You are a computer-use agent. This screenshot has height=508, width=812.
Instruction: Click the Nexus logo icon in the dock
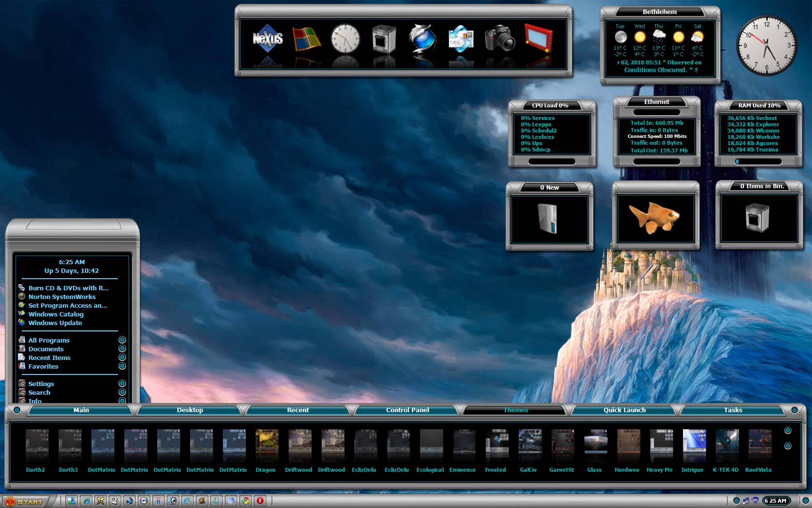(268, 38)
